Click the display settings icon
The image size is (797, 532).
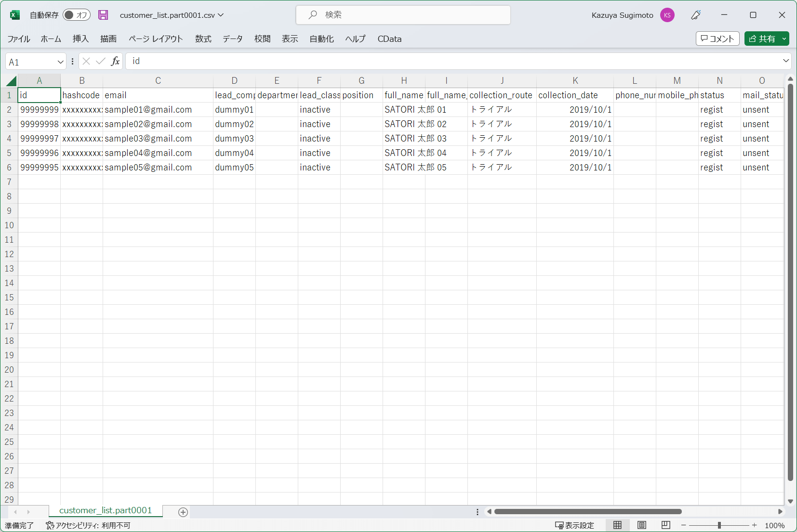click(x=559, y=525)
